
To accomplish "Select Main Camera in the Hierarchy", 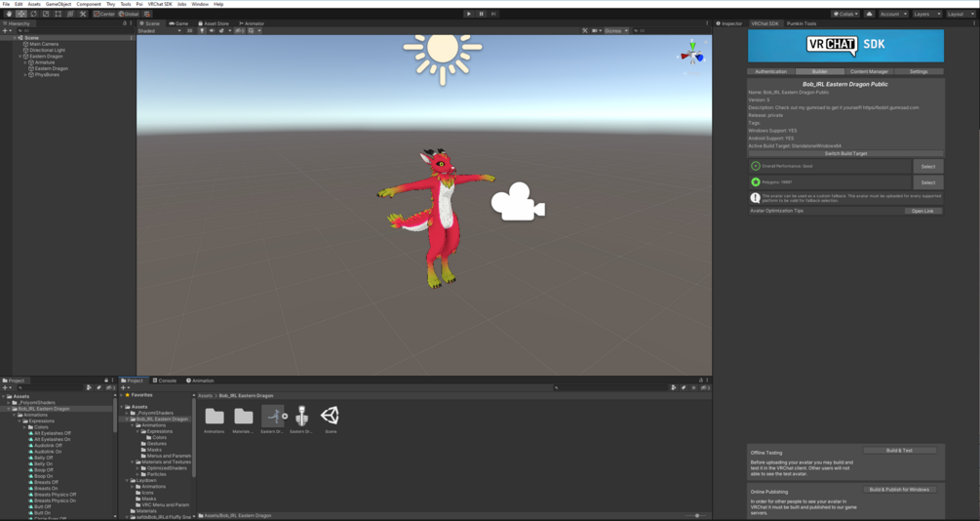I will (44, 45).
